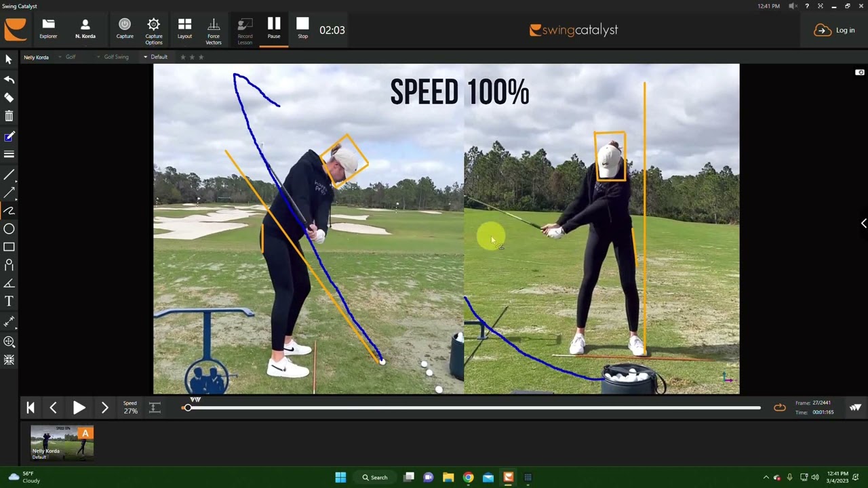Select the distance measurement tool

point(9,321)
